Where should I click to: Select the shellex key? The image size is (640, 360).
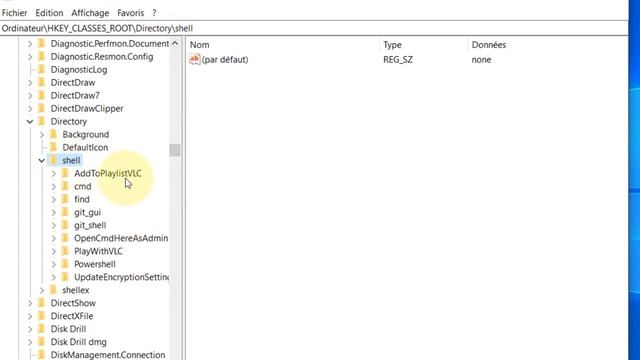tap(76, 290)
